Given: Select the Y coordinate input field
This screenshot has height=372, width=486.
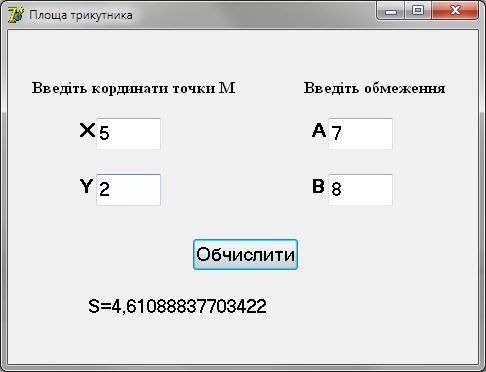Looking at the screenshot, I should (x=128, y=190).
